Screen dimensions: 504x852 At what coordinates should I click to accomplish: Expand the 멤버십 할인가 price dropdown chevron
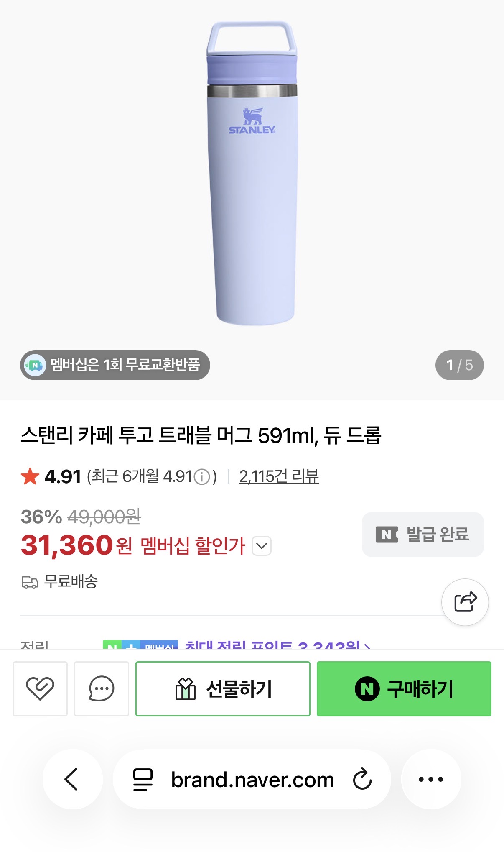(262, 546)
